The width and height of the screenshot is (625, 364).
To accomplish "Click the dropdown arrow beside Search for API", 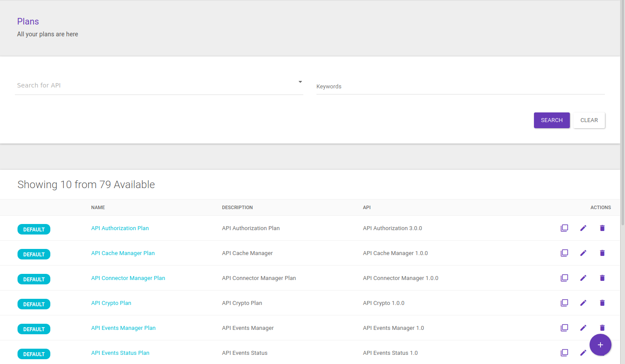I will 300,82.
